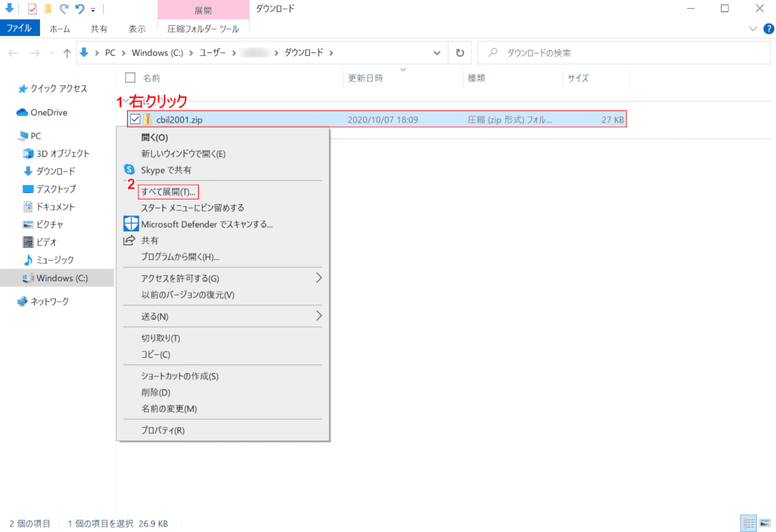
Task: Choose Microsoft Defender でスキャンする...
Action: point(221,224)
